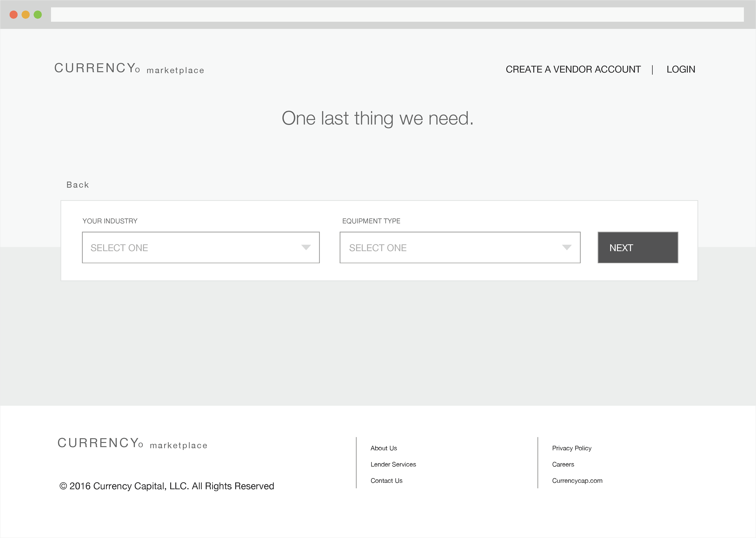Click the NEXT button
The height and width of the screenshot is (538, 756).
(x=637, y=248)
